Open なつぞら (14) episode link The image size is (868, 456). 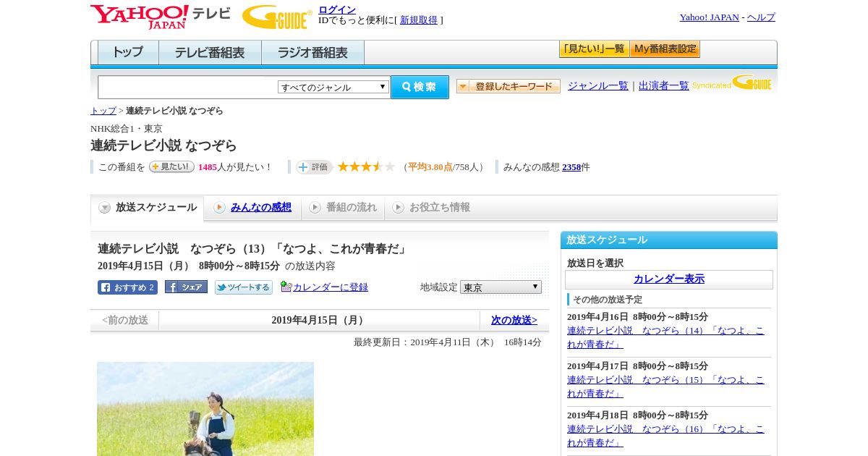[x=665, y=337]
